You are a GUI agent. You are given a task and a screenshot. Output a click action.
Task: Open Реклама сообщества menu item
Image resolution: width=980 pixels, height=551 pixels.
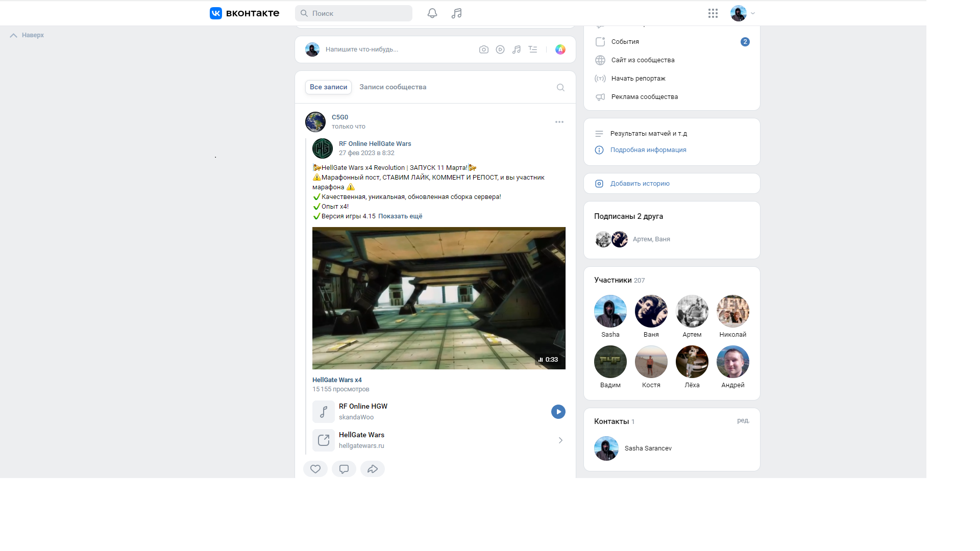pos(672,97)
